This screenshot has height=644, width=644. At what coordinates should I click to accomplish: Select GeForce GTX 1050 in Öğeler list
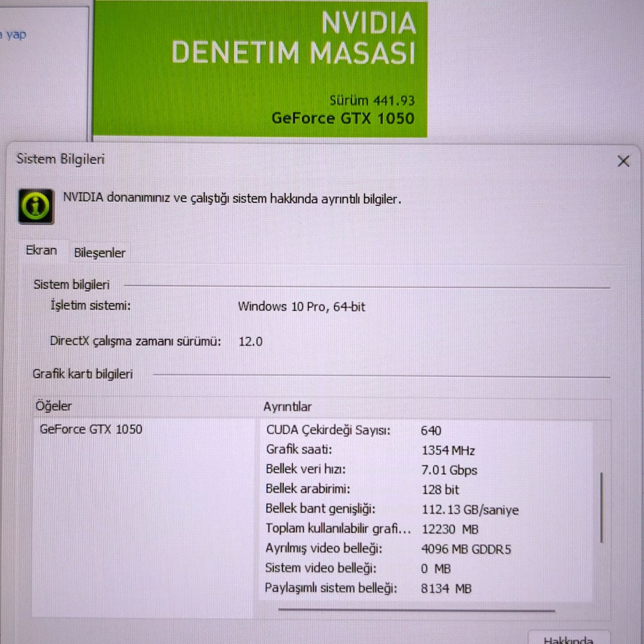point(91,429)
